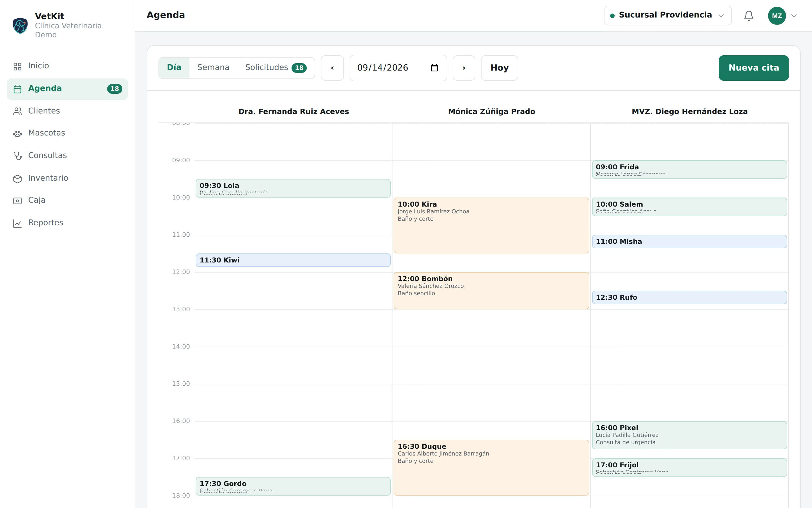Create a Nueva cita
812x508 pixels.
pyautogui.click(x=753, y=68)
